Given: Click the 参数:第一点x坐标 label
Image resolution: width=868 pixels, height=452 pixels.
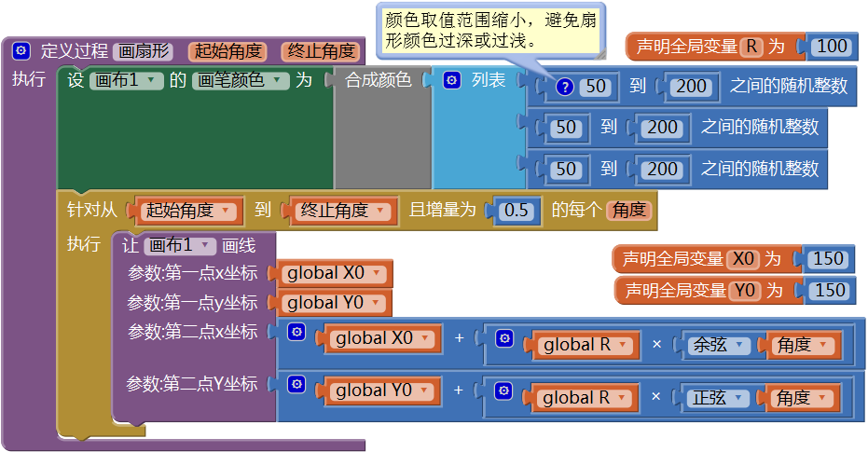Looking at the screenshot, I should pos(193,273).
